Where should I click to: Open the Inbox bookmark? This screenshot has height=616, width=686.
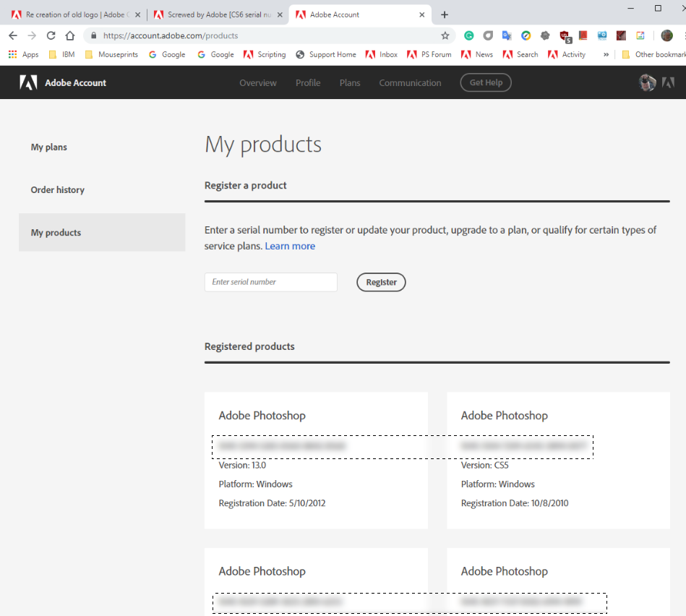382,54
